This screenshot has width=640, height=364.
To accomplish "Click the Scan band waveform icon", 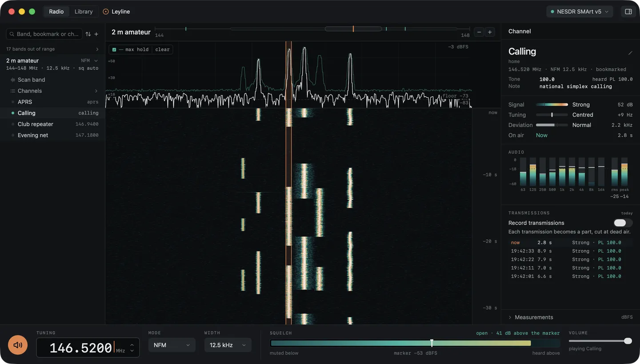I will coord(13,80).
